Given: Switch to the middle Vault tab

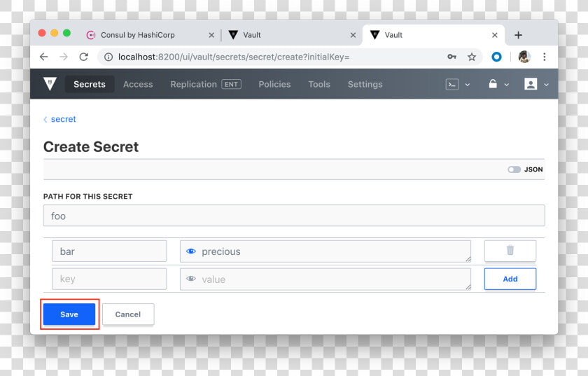Looking at the screenshot, I should (x=293, y=35).
